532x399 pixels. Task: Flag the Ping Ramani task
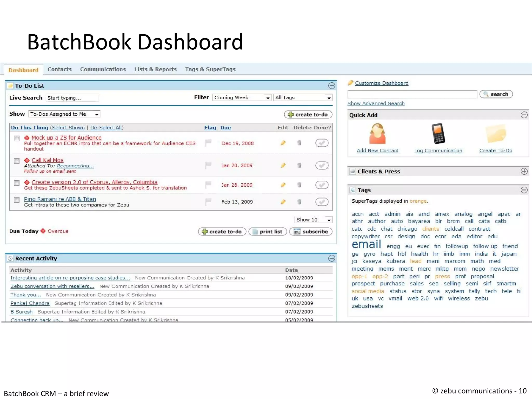click(208, 202)
